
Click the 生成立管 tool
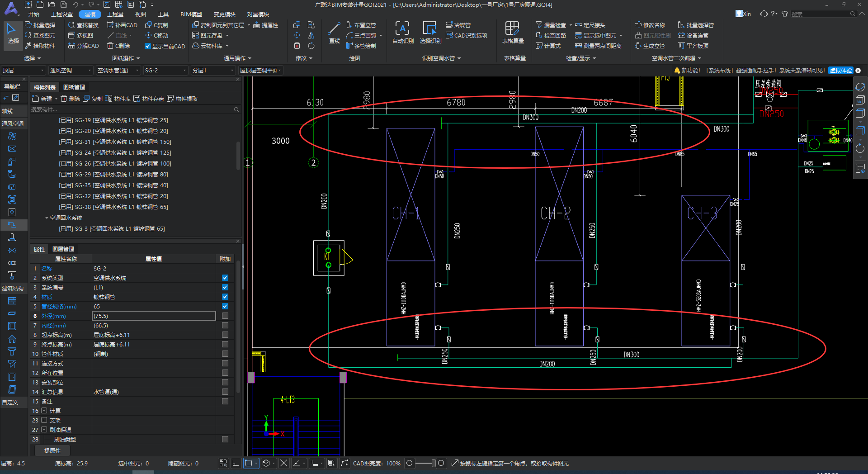click(650, 46)
